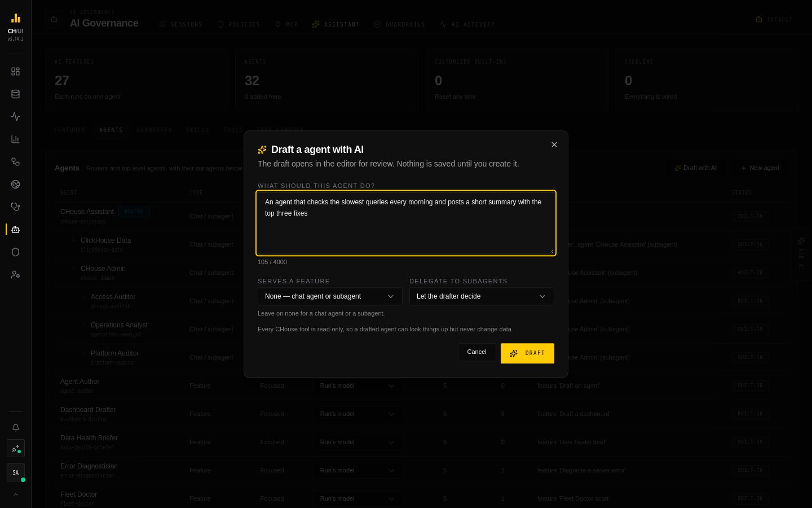Open the Harnesses sub-tab
This screenshot has width=812, height=508.
tap(155, 130)
